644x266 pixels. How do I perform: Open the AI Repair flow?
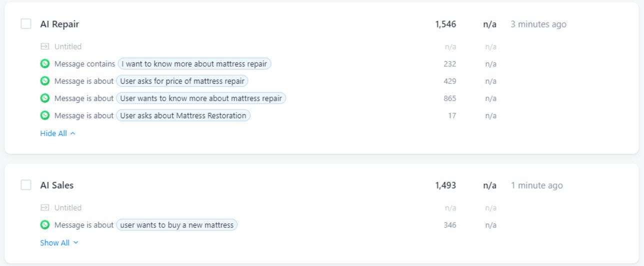[x=59, y=24]
